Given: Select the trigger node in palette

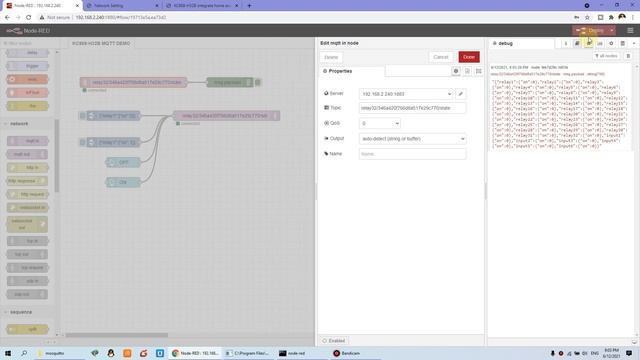Looking at the screenshot, I should [x=28, y=66].
